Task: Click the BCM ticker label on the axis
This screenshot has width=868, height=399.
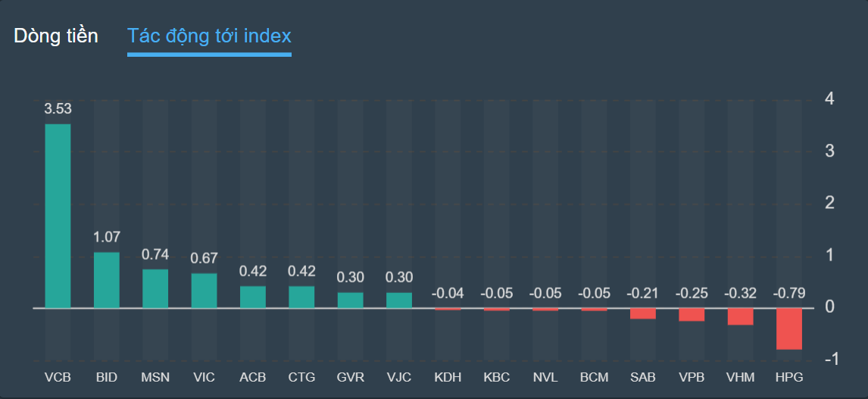Action: pyautogui.click(x=594, y=377)
